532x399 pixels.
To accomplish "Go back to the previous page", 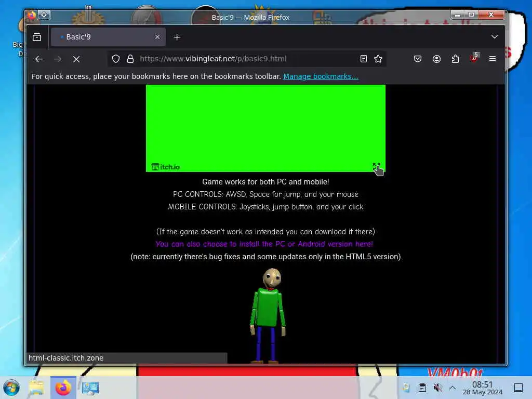I will point(39,59).
